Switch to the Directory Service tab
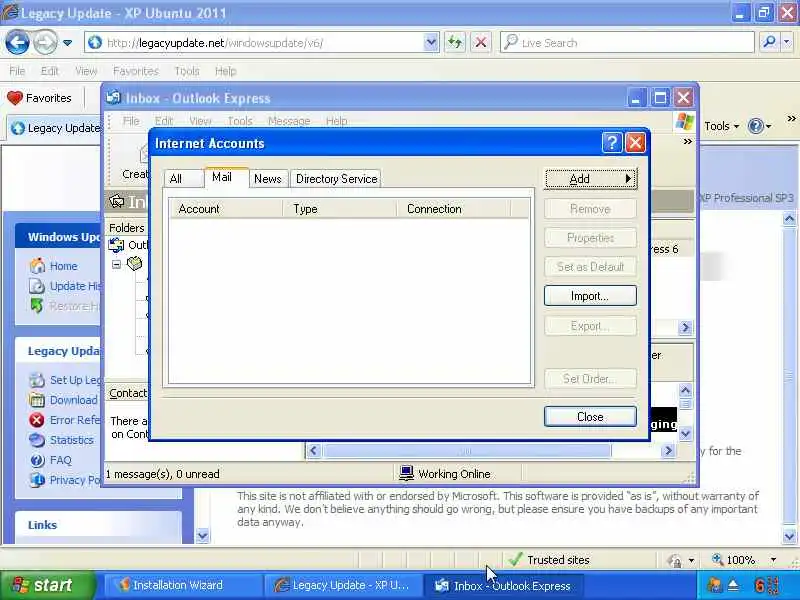This screenshot has height=600, width=800. 337,179
